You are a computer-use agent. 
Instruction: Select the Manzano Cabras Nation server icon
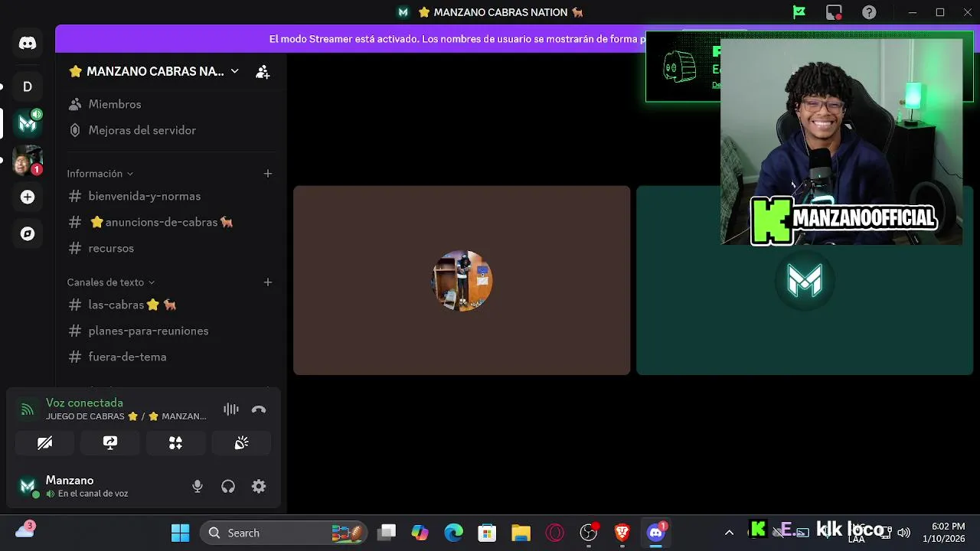[28, 123]
